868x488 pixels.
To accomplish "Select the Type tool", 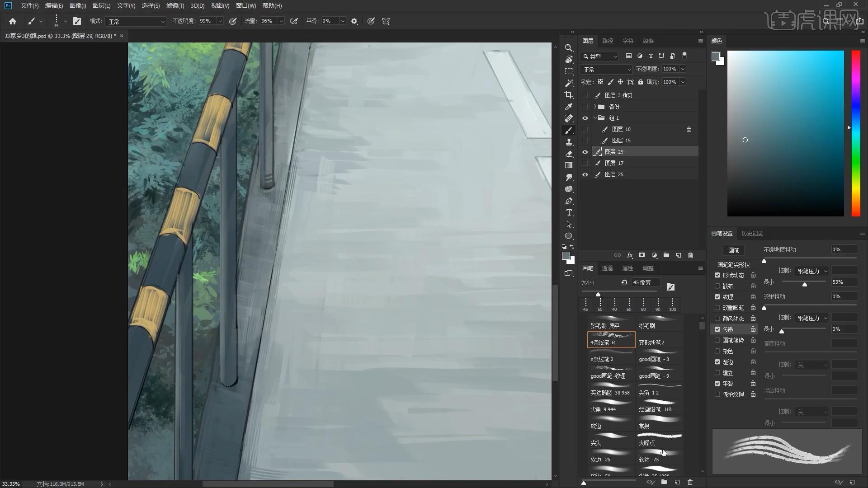I will click(x=569, y=212).
